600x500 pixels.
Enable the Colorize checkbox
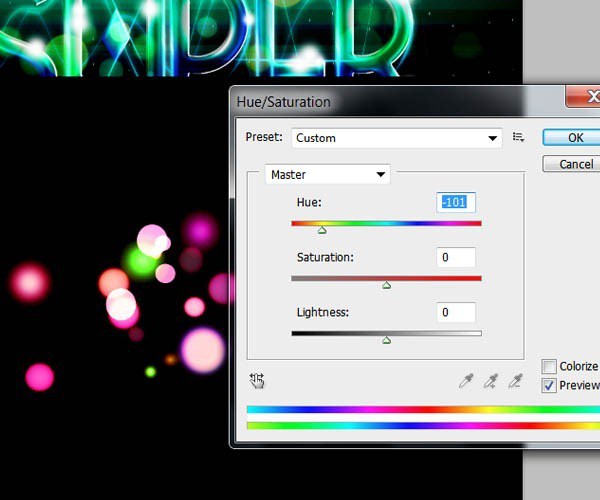click(549, 367)
